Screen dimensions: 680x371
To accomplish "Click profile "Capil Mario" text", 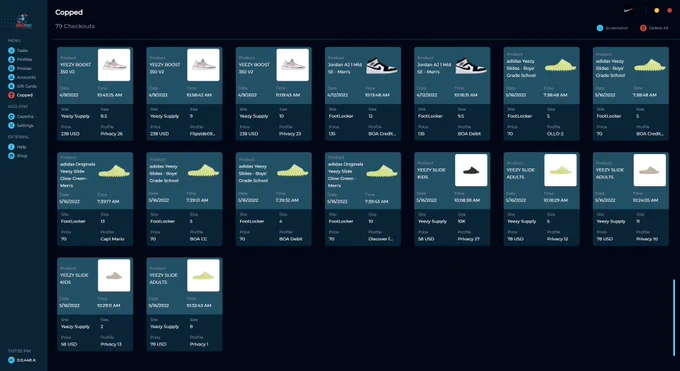I will (112, 239).
